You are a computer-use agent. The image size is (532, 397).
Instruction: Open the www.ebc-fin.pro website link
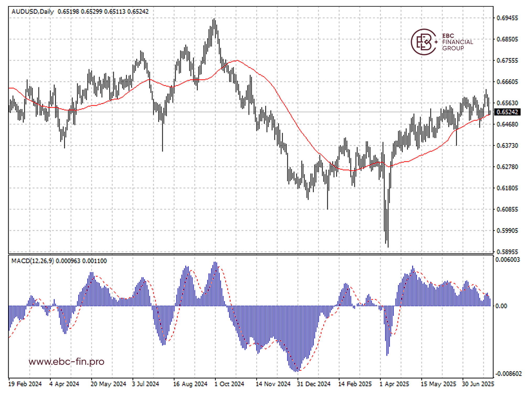pyautogui.click(x=66, y=362)
